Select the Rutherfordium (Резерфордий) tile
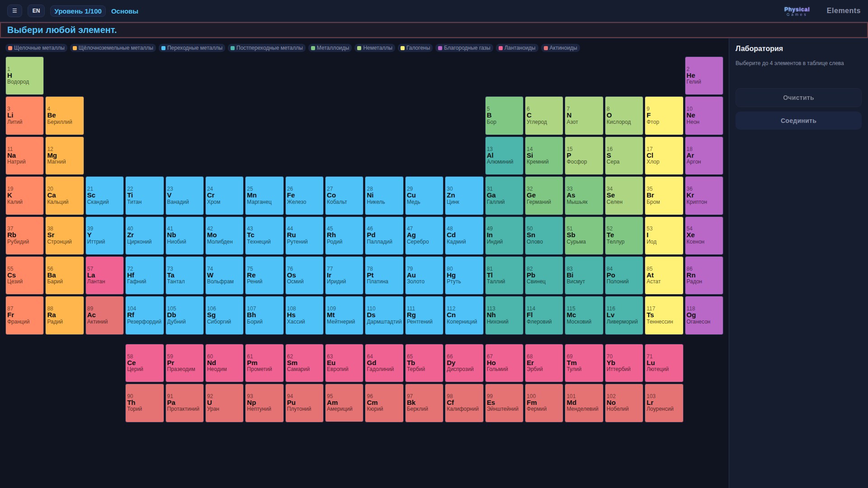Image resolution: width=868 pixels, height=488 pixels. (x=145, y=315)
